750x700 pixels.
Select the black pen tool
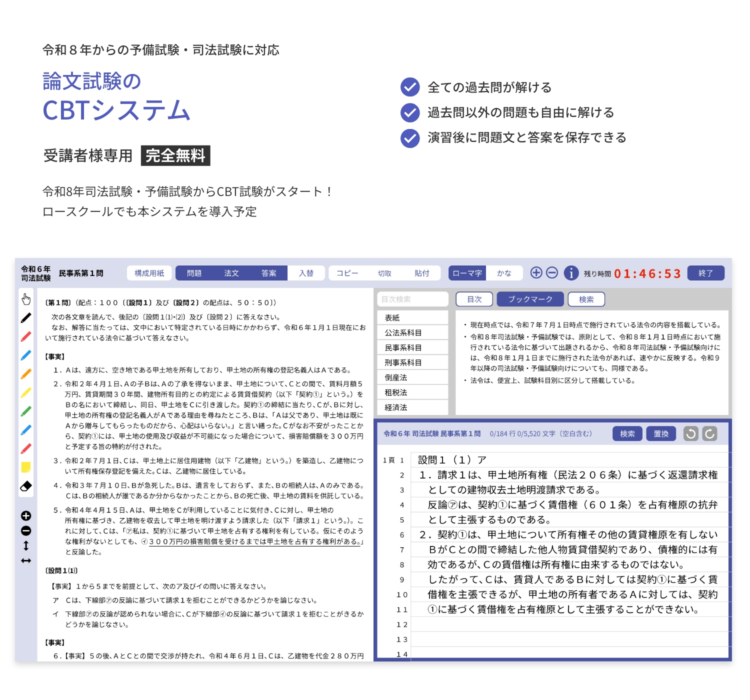click(26, 317)
